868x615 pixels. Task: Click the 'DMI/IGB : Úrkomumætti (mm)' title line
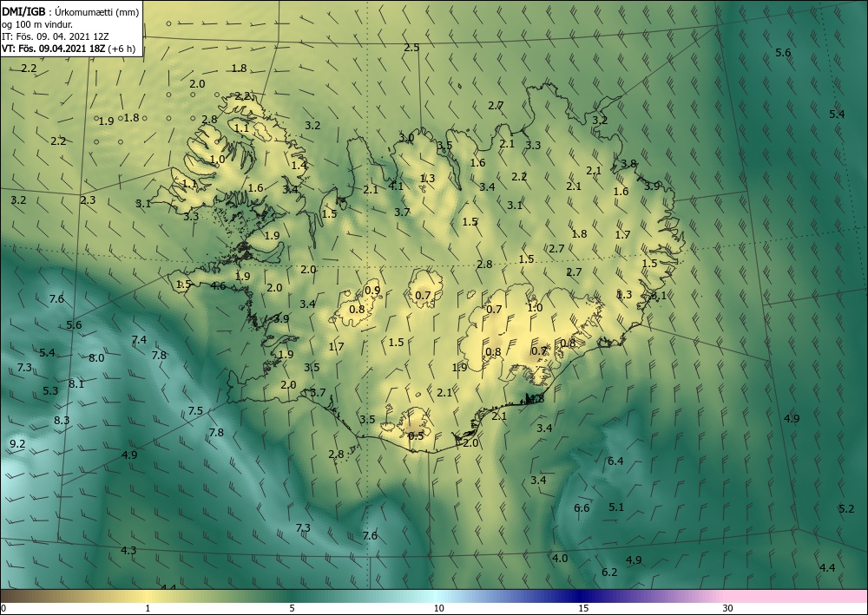click(x=70, y=11)
